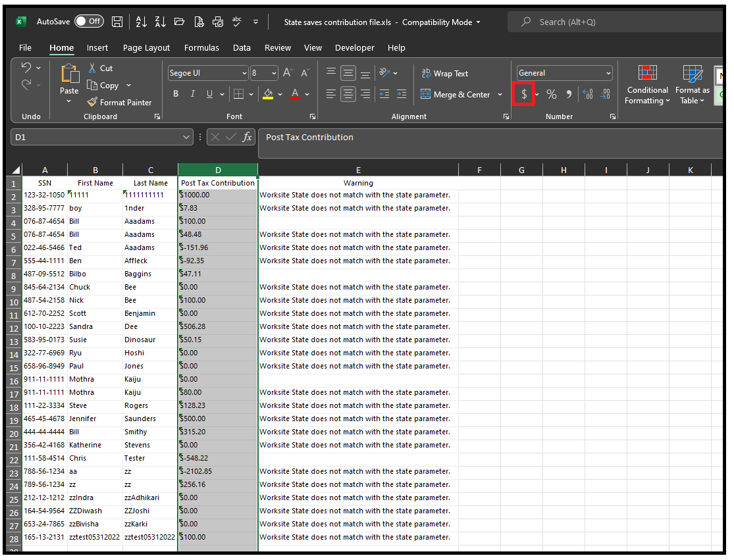The image size is (734, 560).
Task: Apply the Accounting Number Format dollar icon
Action: coord(524,94)
